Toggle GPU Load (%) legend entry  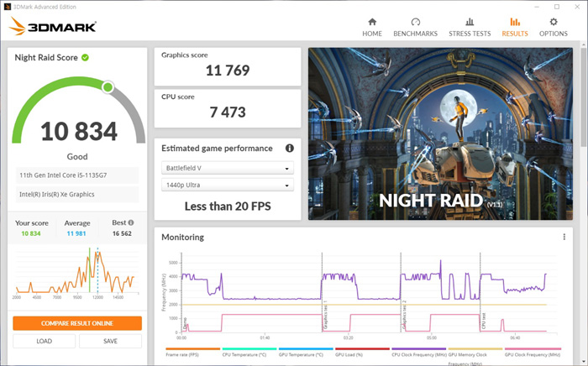362,352
